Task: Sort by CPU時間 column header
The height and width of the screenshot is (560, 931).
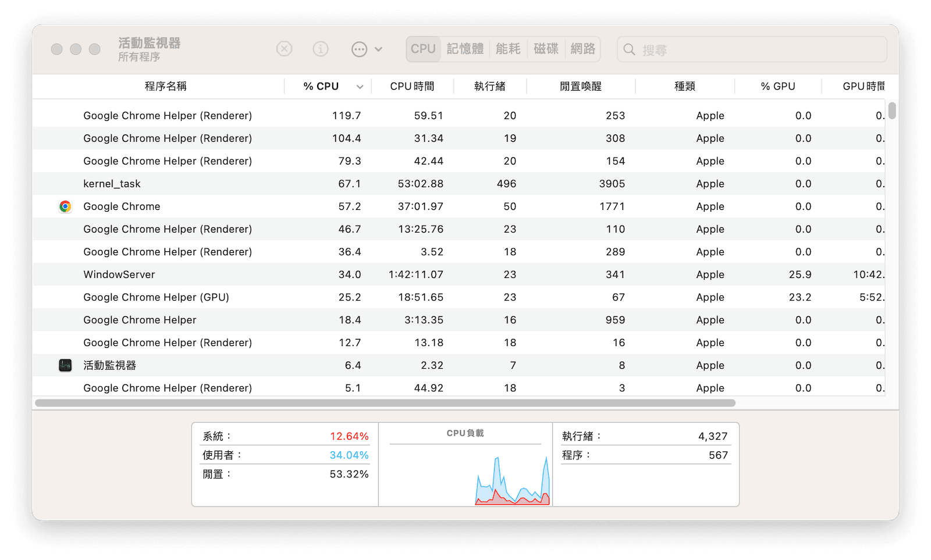Action: [412, 86]
